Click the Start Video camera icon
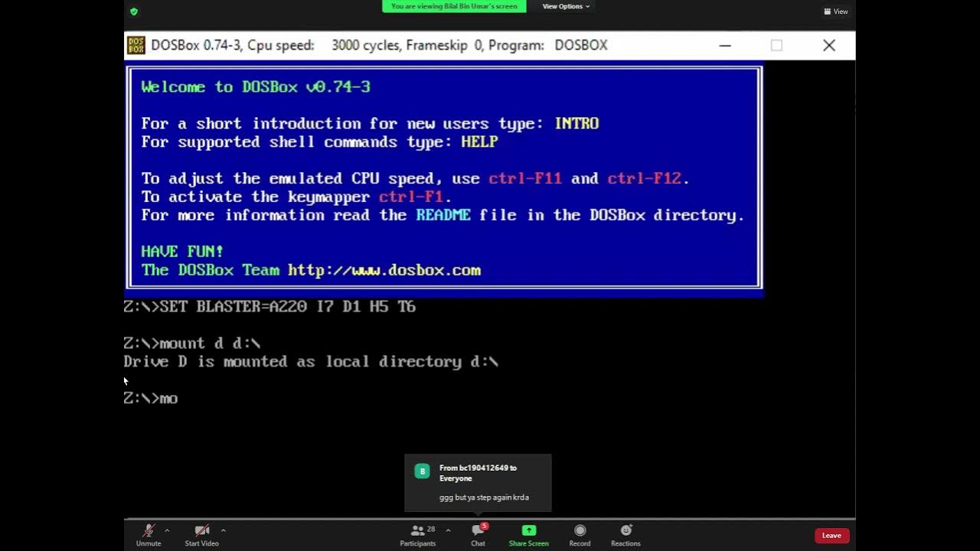 [202, 530]
